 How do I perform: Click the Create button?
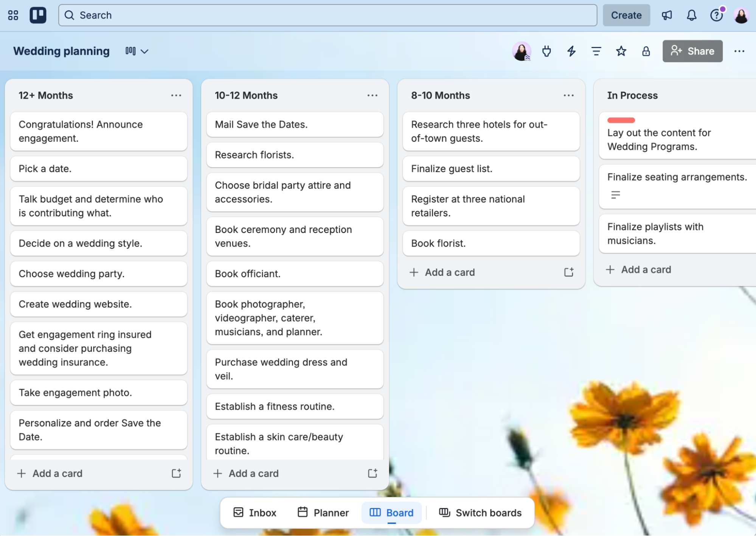coord(626,15)
